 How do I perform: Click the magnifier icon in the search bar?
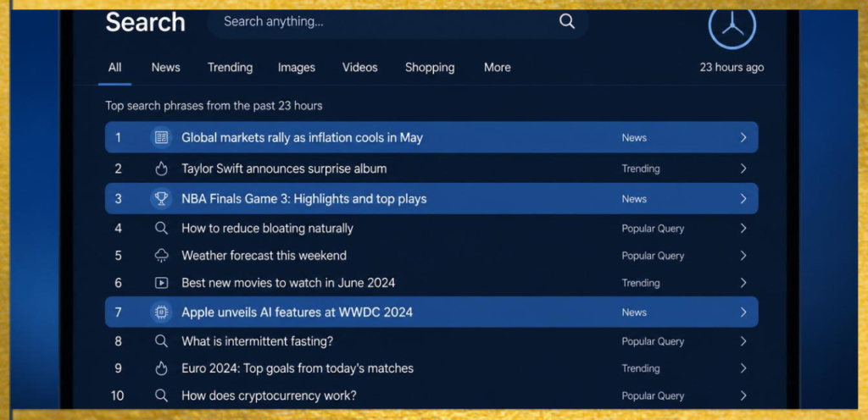567,21
